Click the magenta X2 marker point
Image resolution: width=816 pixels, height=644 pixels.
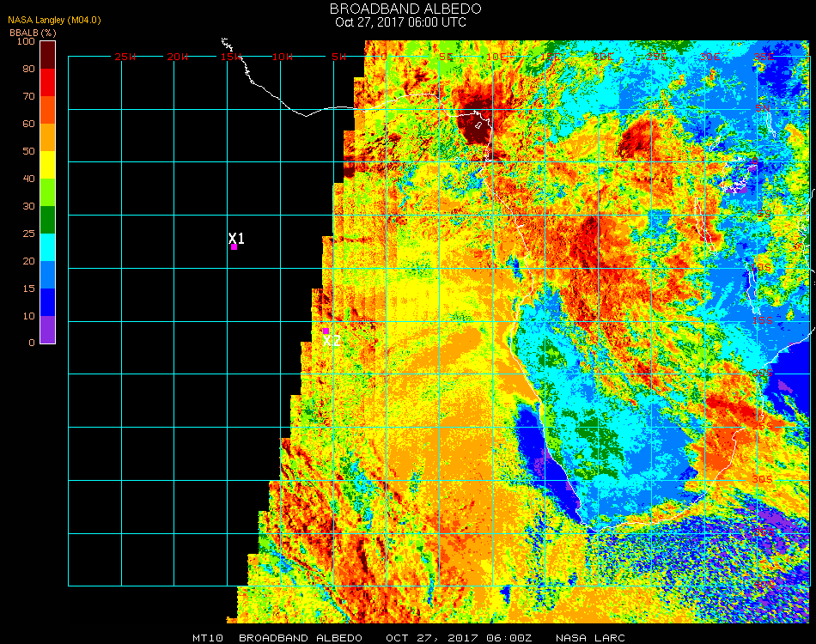point(326,331)
